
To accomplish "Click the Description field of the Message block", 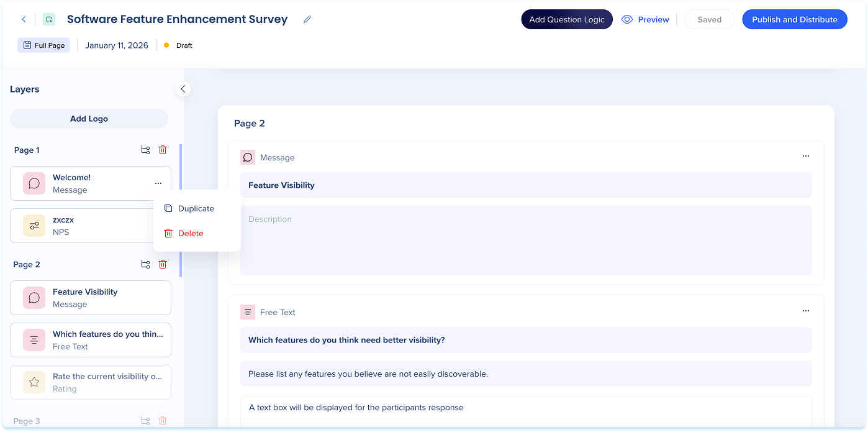I will pos(525,240).
